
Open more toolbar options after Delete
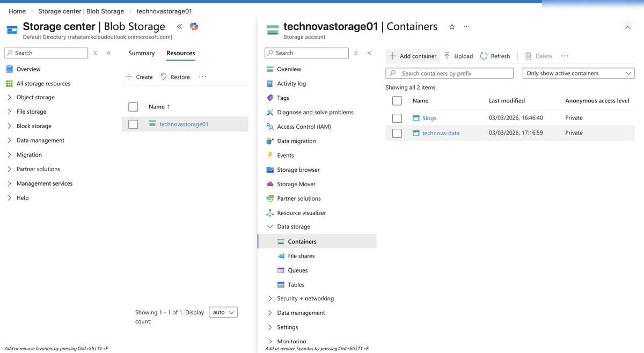(x=565, y=56)
